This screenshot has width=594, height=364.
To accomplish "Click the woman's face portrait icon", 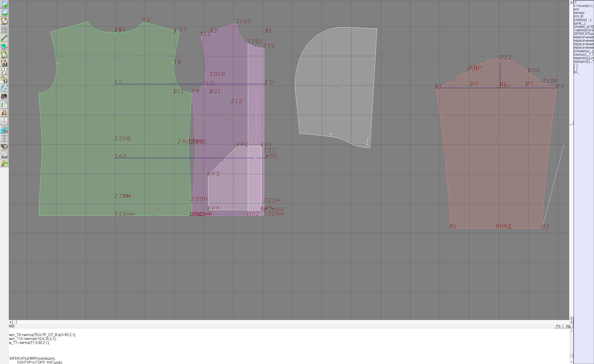I will pyautogui.click(x=4, y=113).
